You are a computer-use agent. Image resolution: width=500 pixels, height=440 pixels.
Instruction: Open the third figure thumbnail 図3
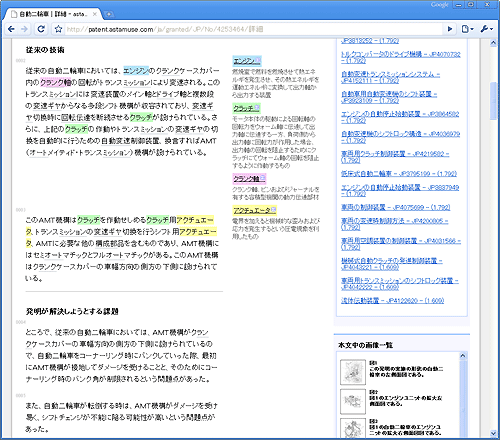coord(353,427)
